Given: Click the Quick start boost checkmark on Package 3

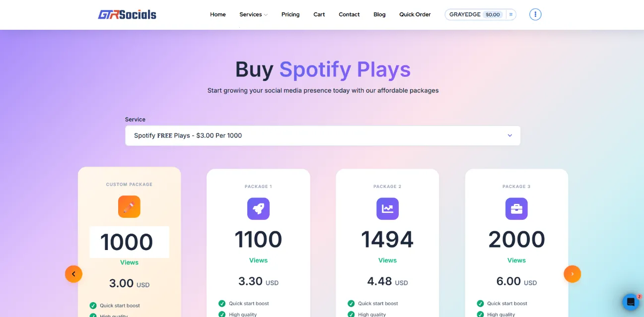Looking at the screenshot, I should pyautogui.click(x=480, y=303).
